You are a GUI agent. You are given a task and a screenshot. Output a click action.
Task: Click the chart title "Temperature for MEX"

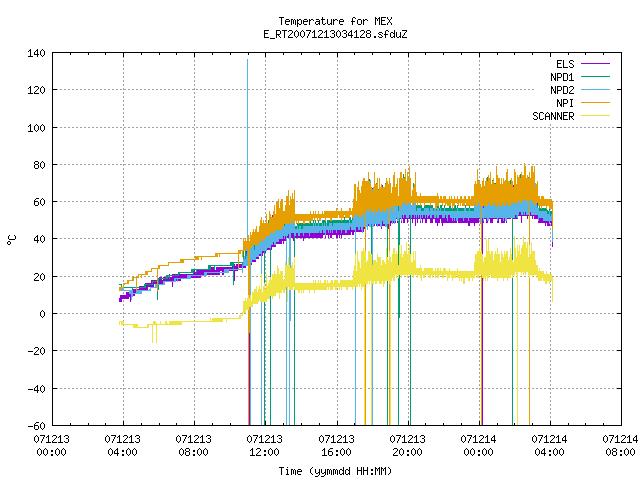(x=335, y=21)
